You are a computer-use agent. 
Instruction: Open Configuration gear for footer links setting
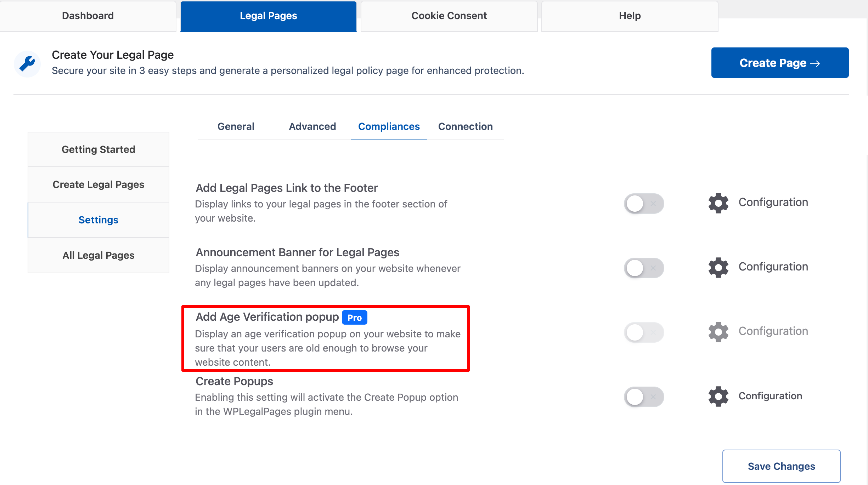pos(718,203)
